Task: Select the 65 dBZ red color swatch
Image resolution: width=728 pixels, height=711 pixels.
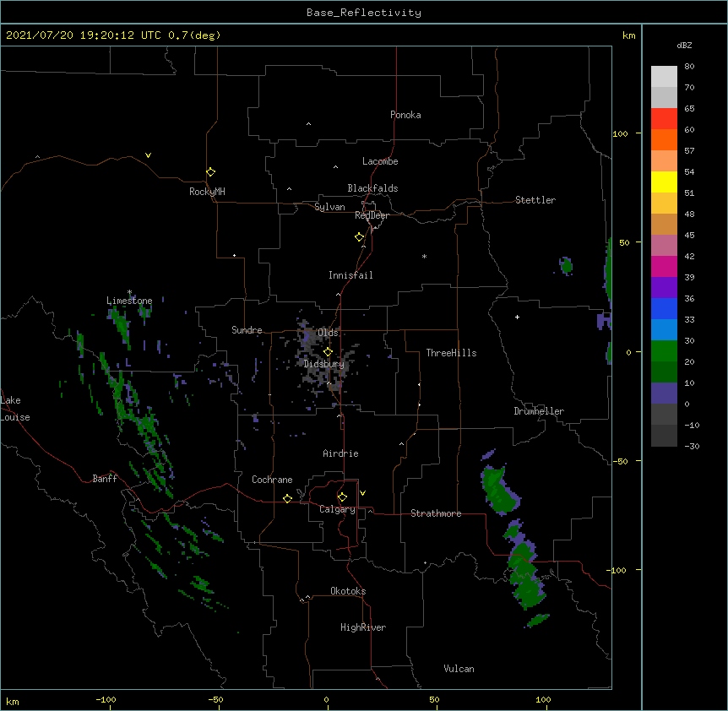Action: [x=664, y=119]
